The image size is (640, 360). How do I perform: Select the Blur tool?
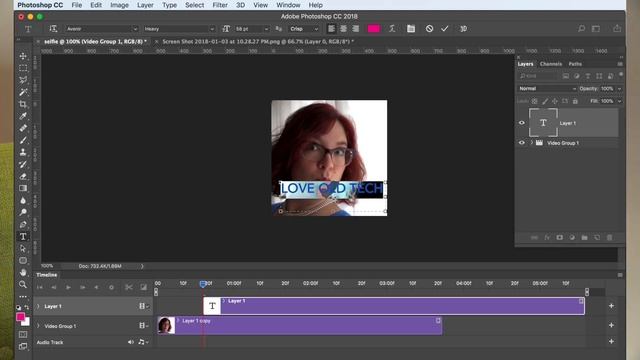[x=23, y=200]
